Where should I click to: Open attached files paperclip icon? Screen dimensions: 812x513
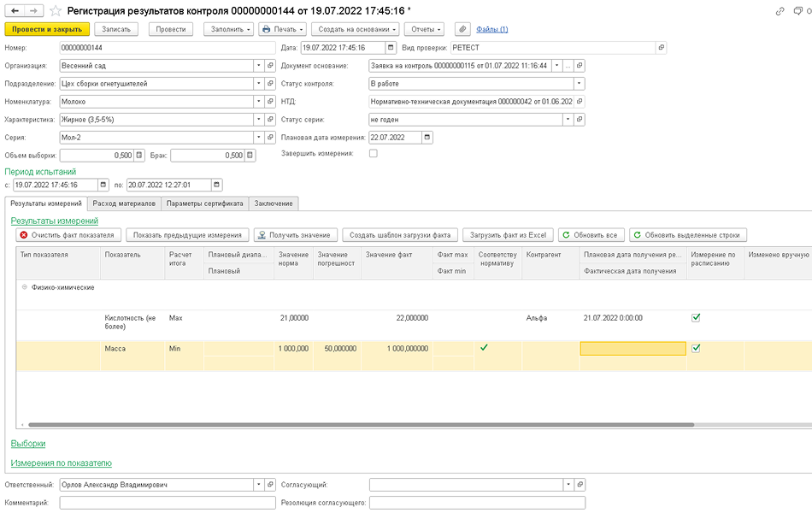point(462,30)
